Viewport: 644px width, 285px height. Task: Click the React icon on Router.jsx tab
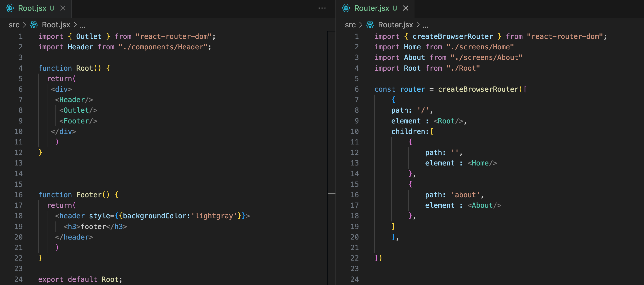click(346, 8)
